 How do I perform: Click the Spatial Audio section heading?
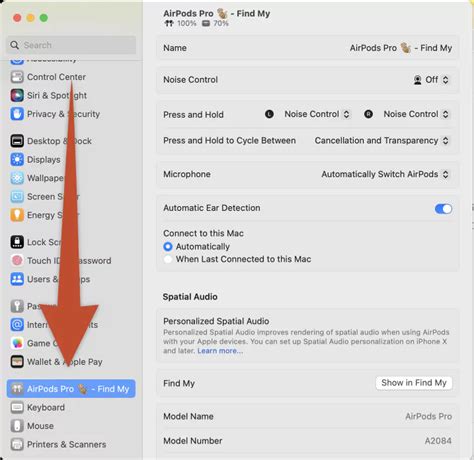tap(190, 297)
